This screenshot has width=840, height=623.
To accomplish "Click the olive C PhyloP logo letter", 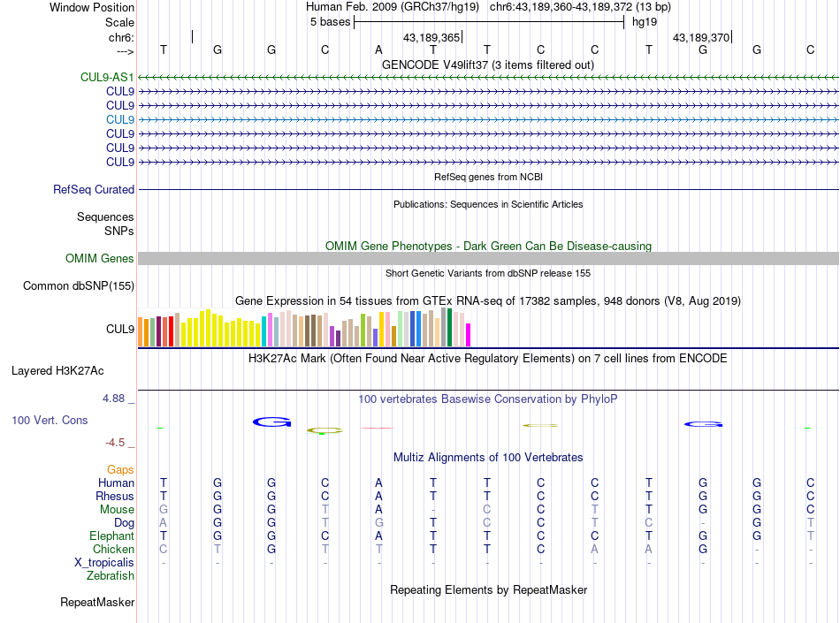I will pos(325,430).
